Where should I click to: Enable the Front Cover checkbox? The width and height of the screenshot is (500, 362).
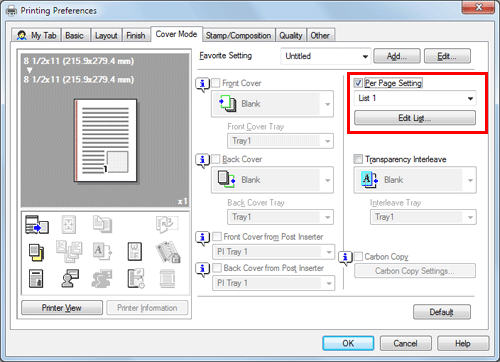216,83
